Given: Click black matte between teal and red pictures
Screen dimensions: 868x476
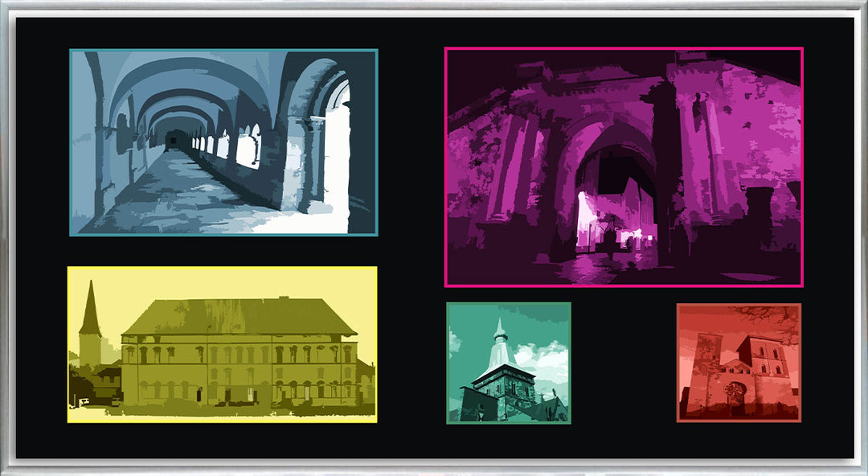Looking at the screenshot, I should coord(623,362).
